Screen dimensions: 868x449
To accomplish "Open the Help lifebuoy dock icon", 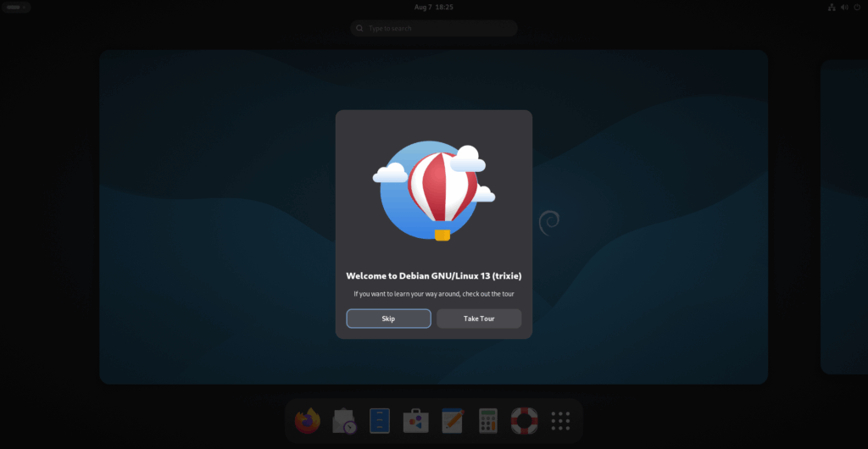I will pos(524,421).
